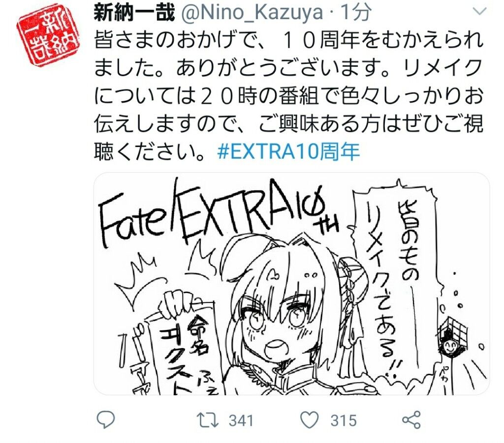Open the 1分 timestamp permalink
Image resolution: width=504 pixels, height=443 pixels.
point(356,13)
